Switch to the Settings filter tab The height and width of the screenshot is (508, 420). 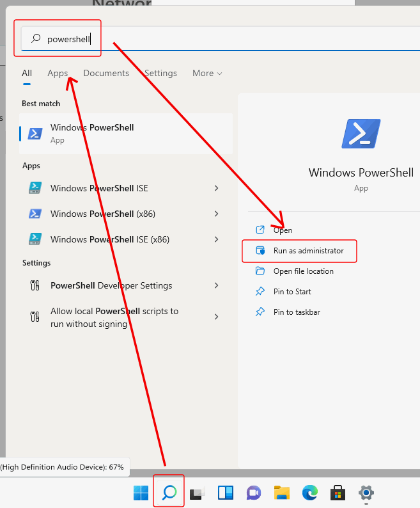coord(160,73)
